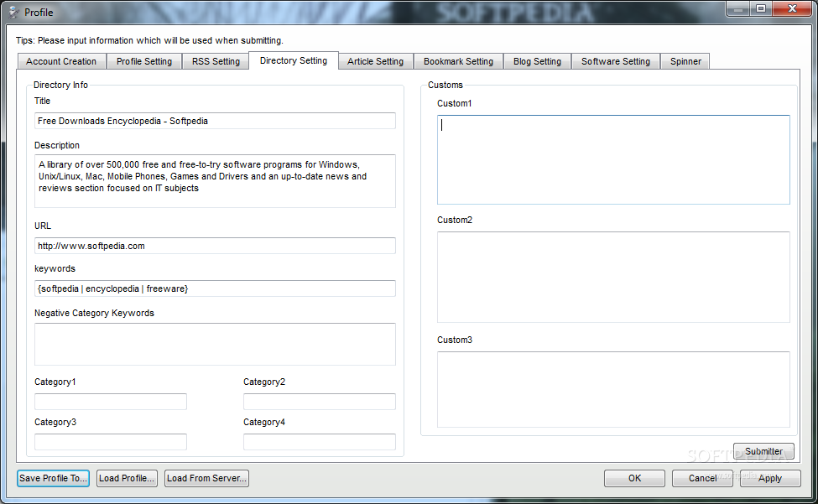818x504 pixels.
Task: Click the Profile window title icon
Action: tap(13, 12)
